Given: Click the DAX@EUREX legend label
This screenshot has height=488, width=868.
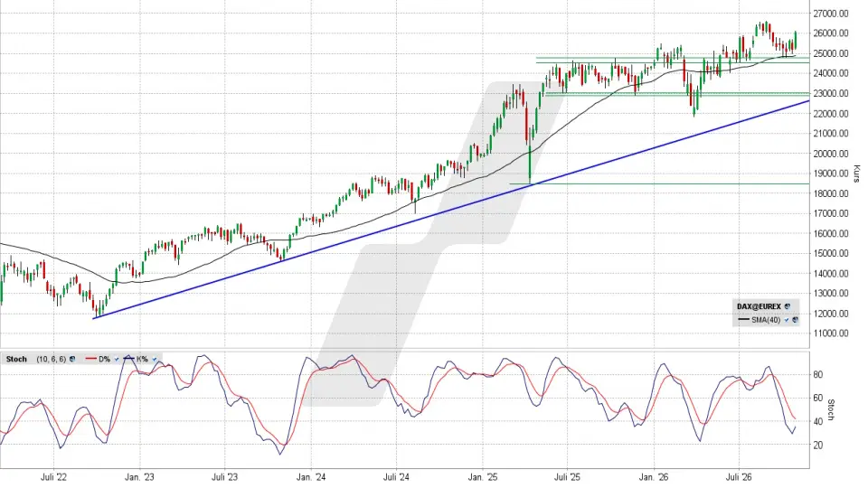Looking at the screenshot, I should [759, 306].
